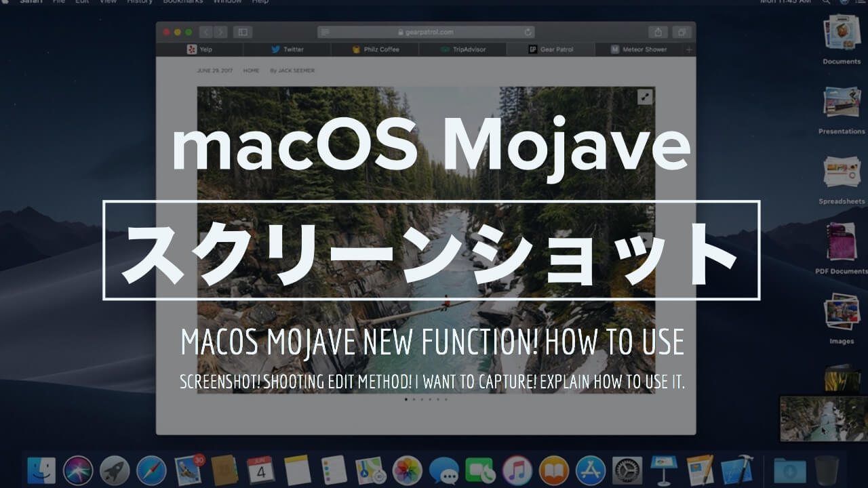This screenshot has height=488, width=868.
Task: Switch to the Meteor Shower tab
Action: pyautogui.click(x=639, y=49)
